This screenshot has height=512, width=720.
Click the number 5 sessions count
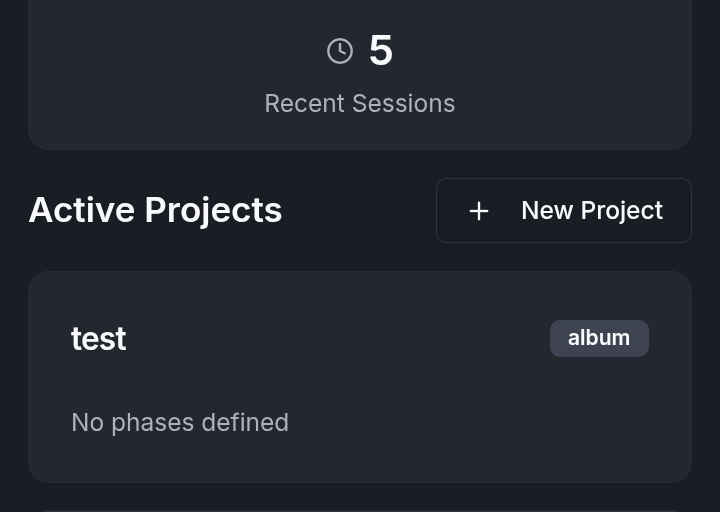click(x=381, y=51)
